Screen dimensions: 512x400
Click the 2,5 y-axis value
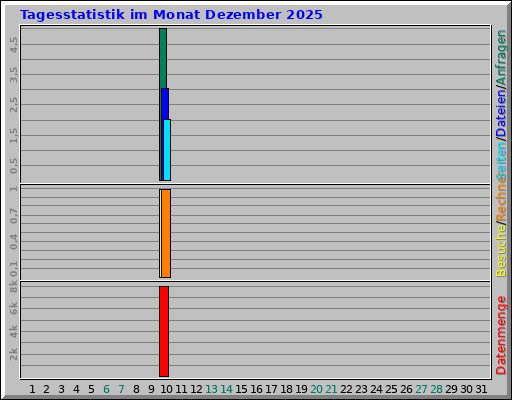coord(14,105)
